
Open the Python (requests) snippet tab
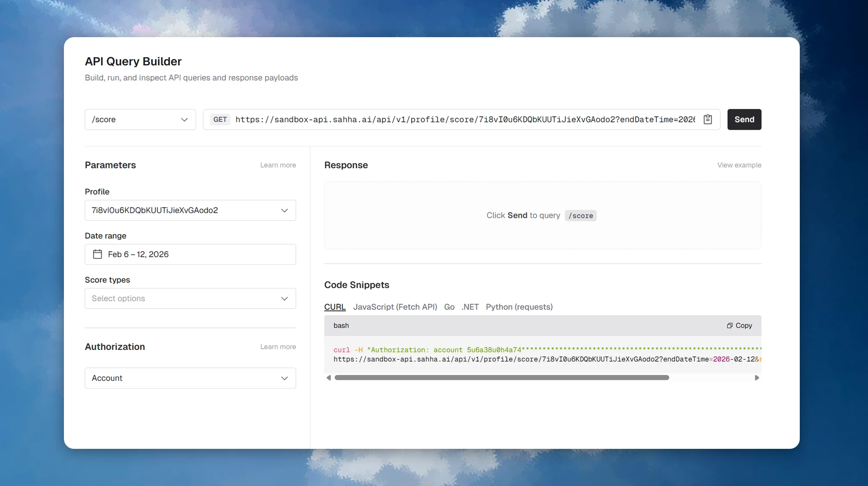(519, 307)
